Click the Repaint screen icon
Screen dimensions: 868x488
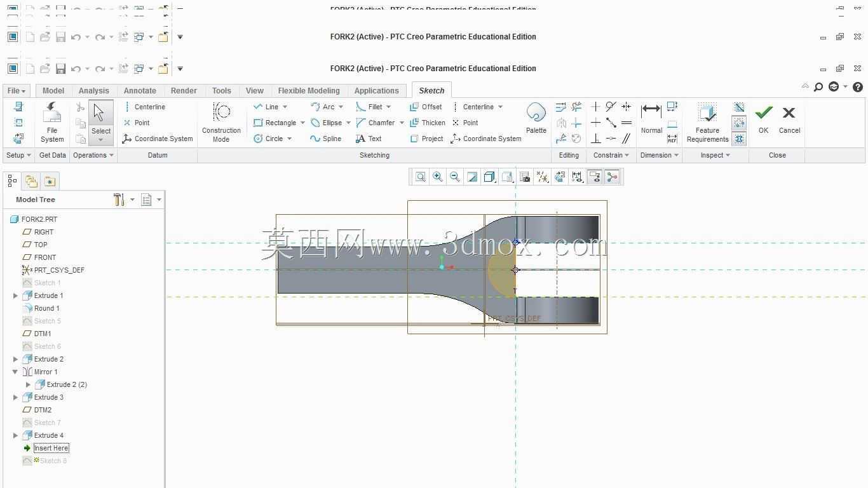(472, 177)
